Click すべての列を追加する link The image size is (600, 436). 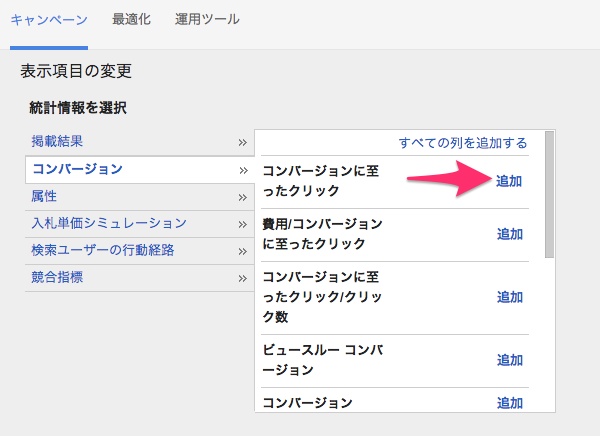[463, 143]
